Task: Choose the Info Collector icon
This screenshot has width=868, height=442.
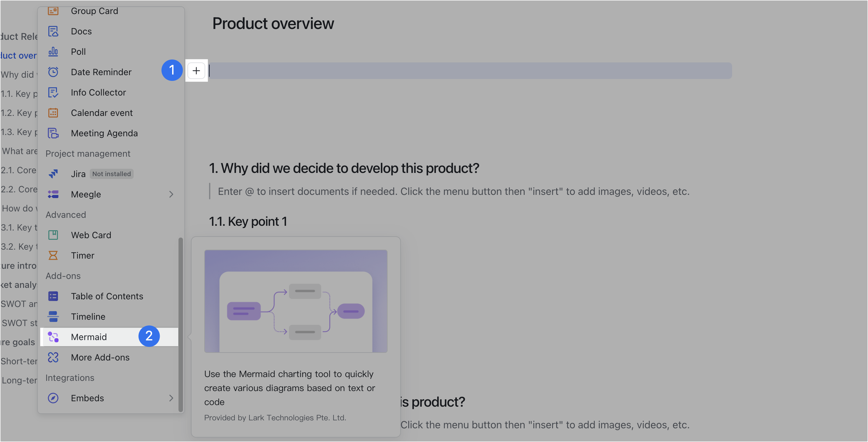Action: pos(53,92)
